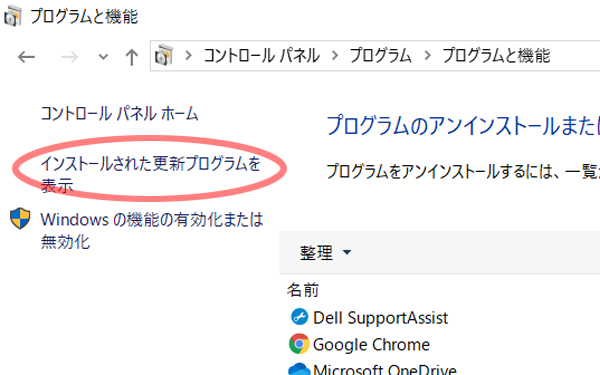The height and width of the screenshot is (375, 600).
Task: Click the Dell SupportAssist wrench icon
Action: pos(299,317)
